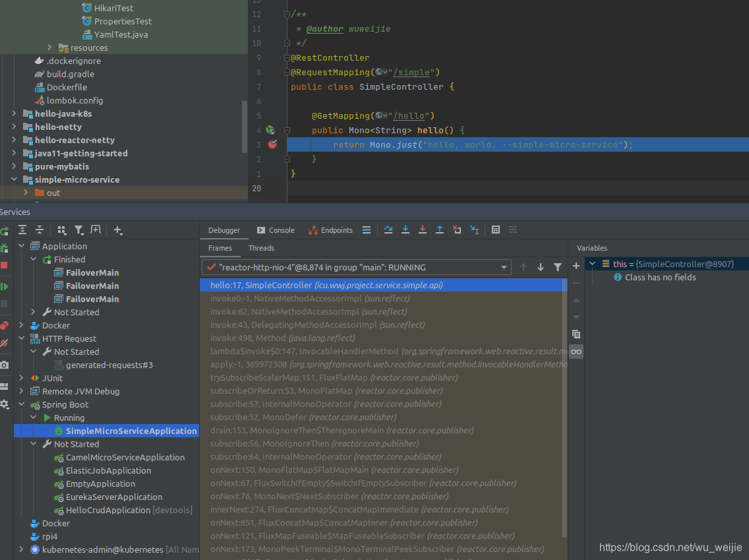Screen dimensions: 749x560
Task: Select generated-requests#3 item
Action: point(109,365)
